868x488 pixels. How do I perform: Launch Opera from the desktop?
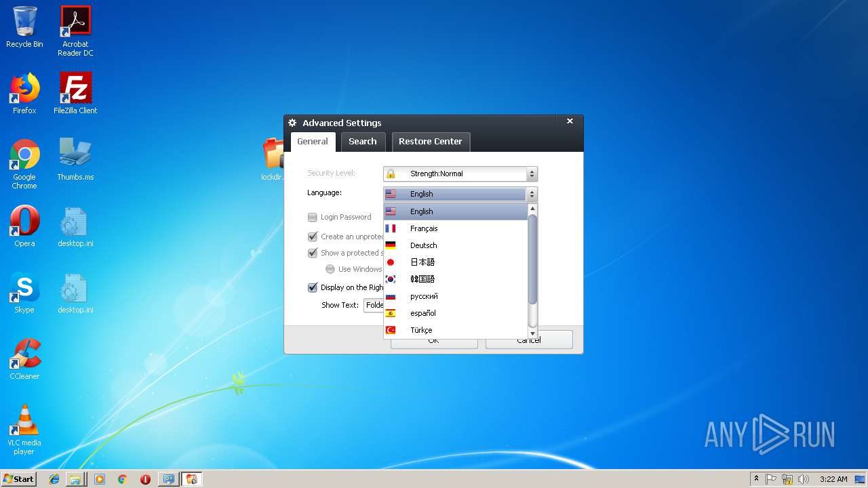24,226
